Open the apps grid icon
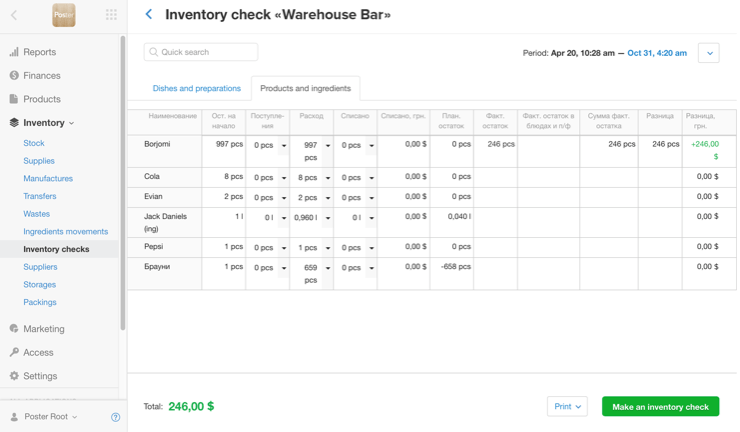The image size is (740, 432). point(111,15)
